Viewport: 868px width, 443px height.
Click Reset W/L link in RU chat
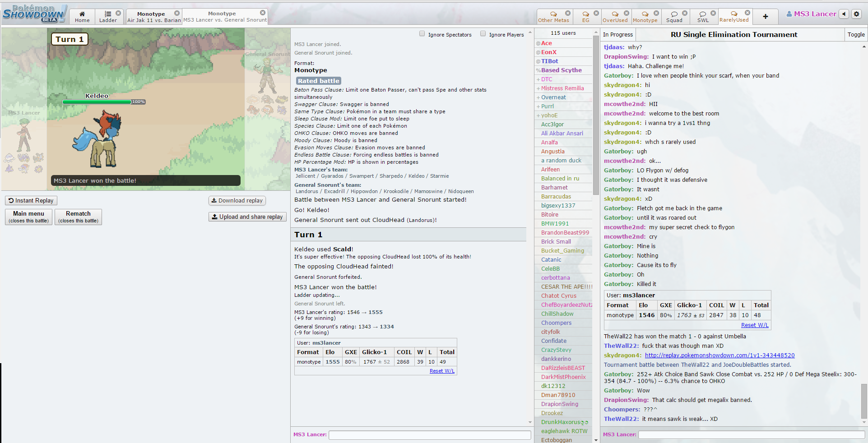755,325
